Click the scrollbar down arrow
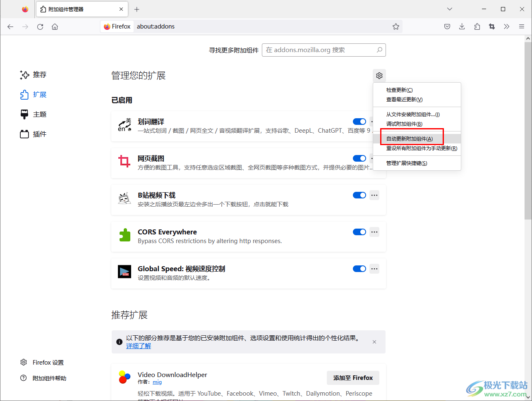 pos(528,397)
